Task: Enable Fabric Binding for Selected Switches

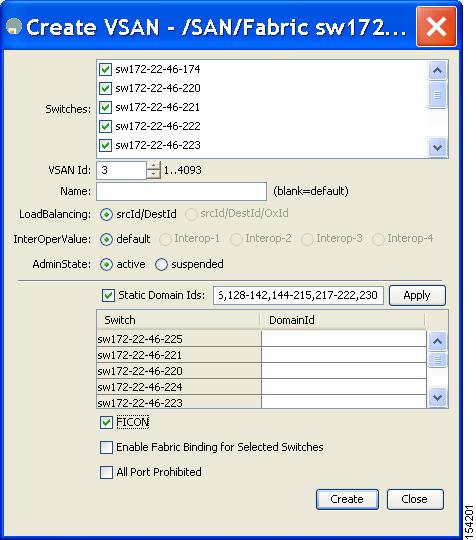Action: [106, 447]
